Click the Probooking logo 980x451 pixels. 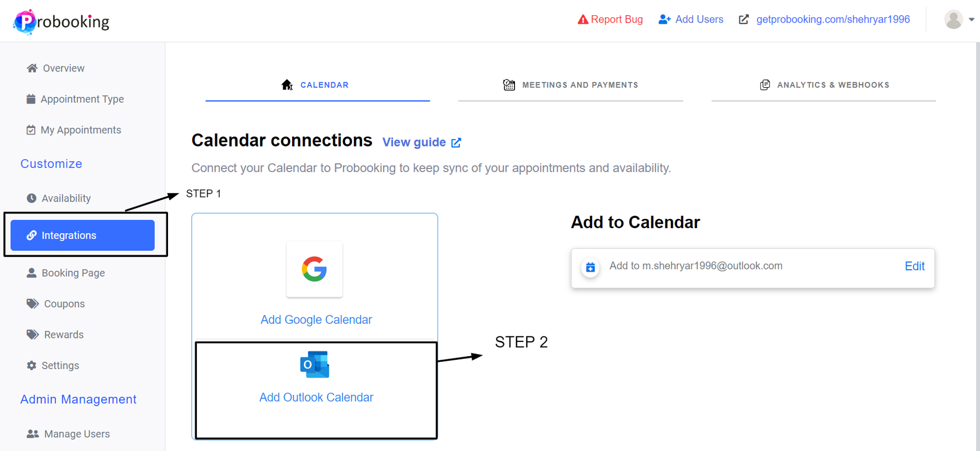pyautogui.click(x=62, y=21)
